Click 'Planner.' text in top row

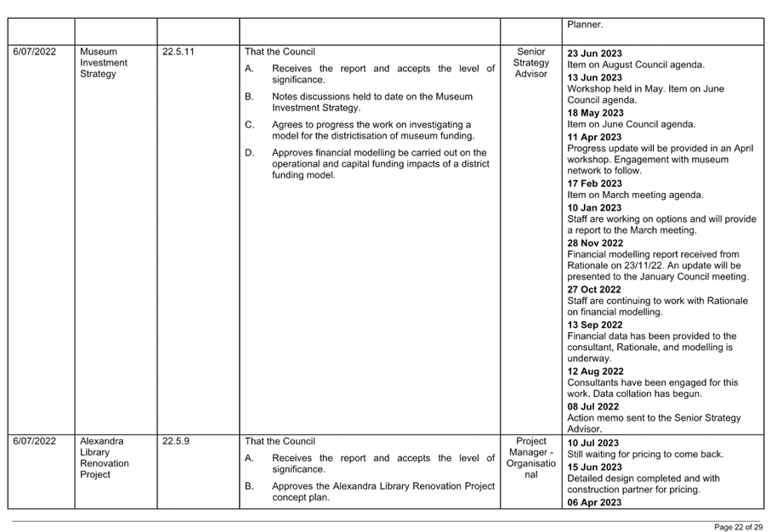tap(585, 25)
